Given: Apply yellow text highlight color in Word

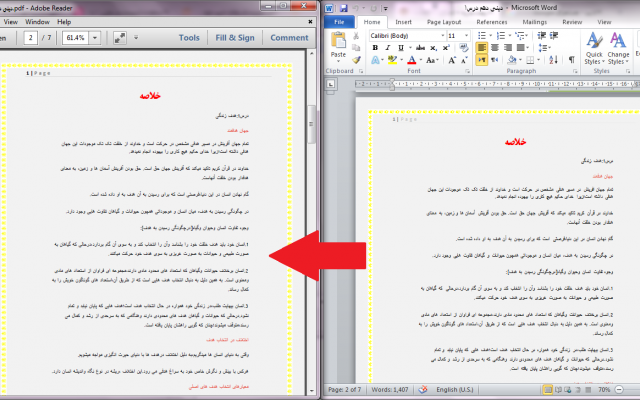Looking at the screenshot, I should [392, 60].
